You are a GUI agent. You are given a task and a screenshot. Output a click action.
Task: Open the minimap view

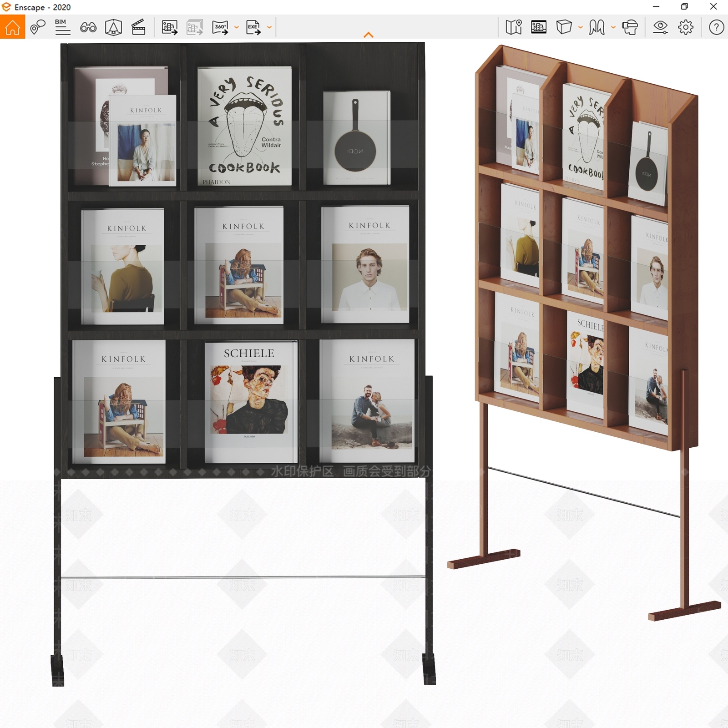click(514, 27)
